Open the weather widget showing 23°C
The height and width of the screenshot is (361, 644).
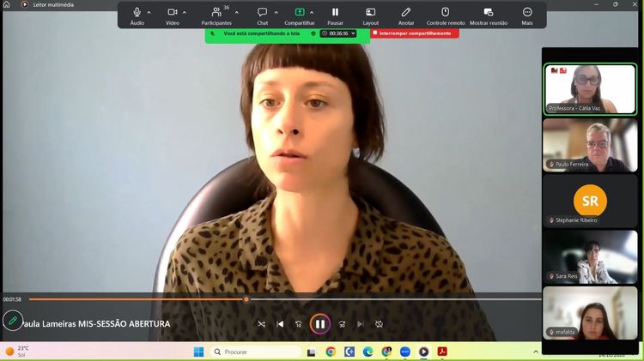coord(17,352)
